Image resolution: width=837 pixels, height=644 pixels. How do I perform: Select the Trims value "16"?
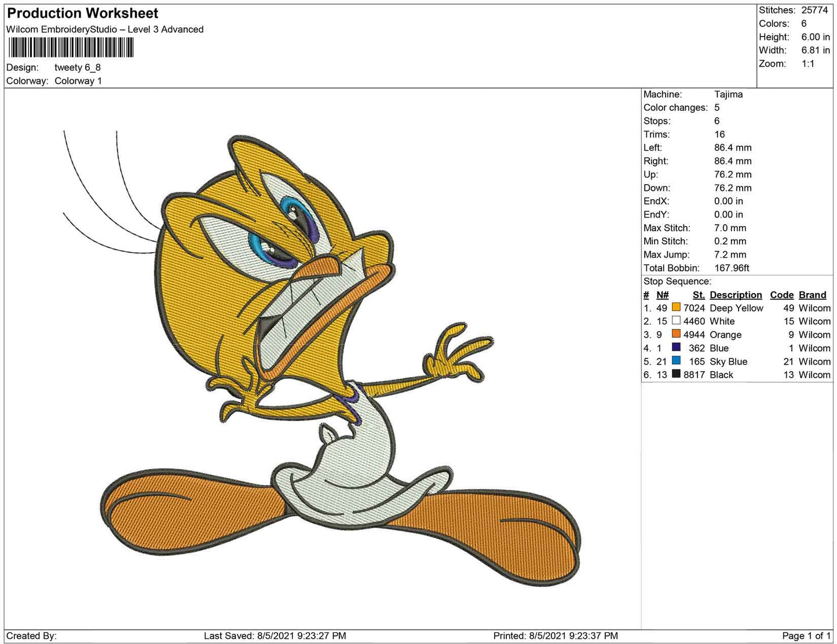(719, 134)
